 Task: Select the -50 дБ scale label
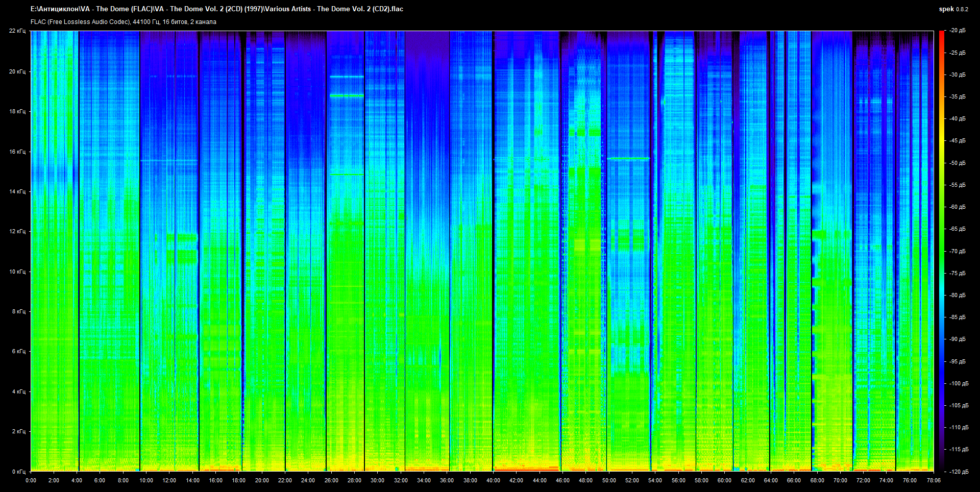[957, 163]
